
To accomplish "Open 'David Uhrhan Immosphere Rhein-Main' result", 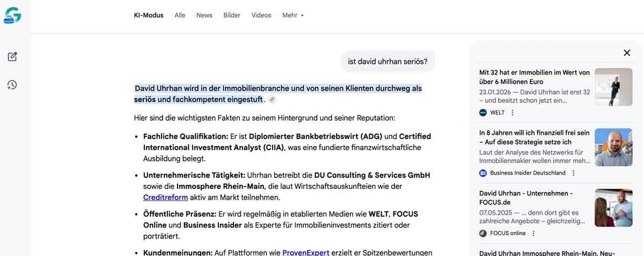I will tap(547, 253).
